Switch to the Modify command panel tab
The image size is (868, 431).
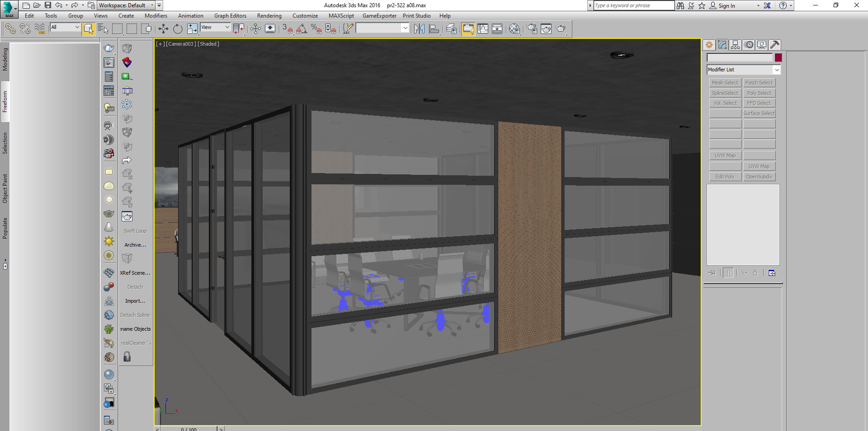tap(722, 45)
